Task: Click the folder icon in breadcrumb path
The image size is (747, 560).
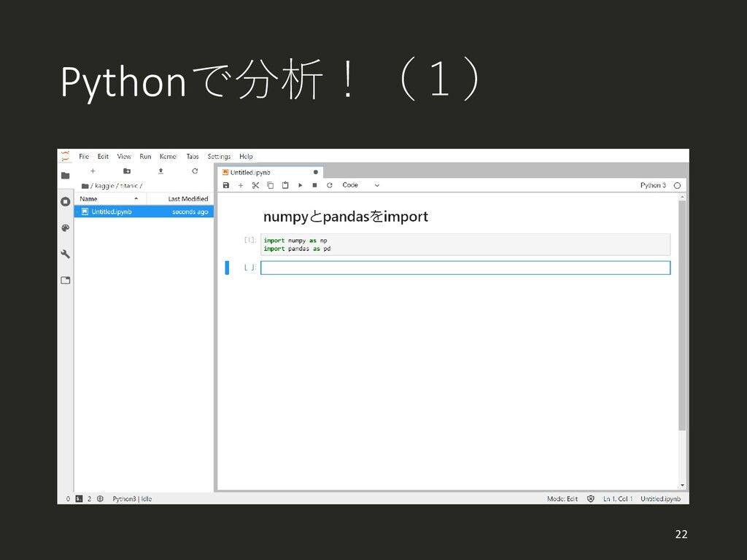Action: point(85,186)
